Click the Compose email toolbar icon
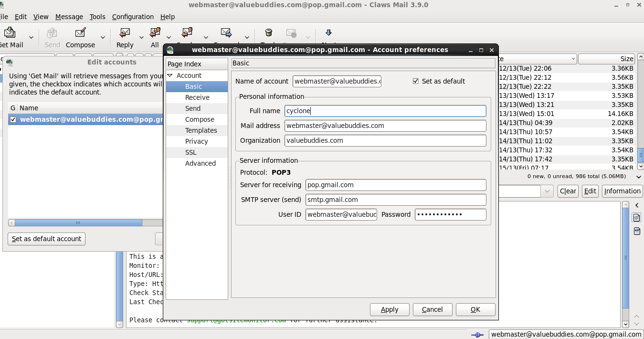The image size is (644, 339). click(80, 32)
